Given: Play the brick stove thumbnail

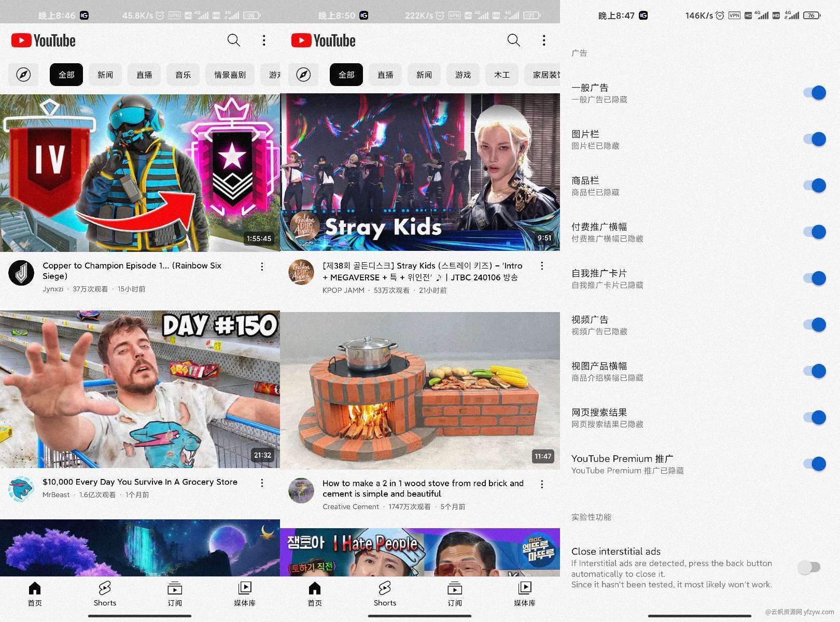Looking at the screenshot, I should click(420, 390).
